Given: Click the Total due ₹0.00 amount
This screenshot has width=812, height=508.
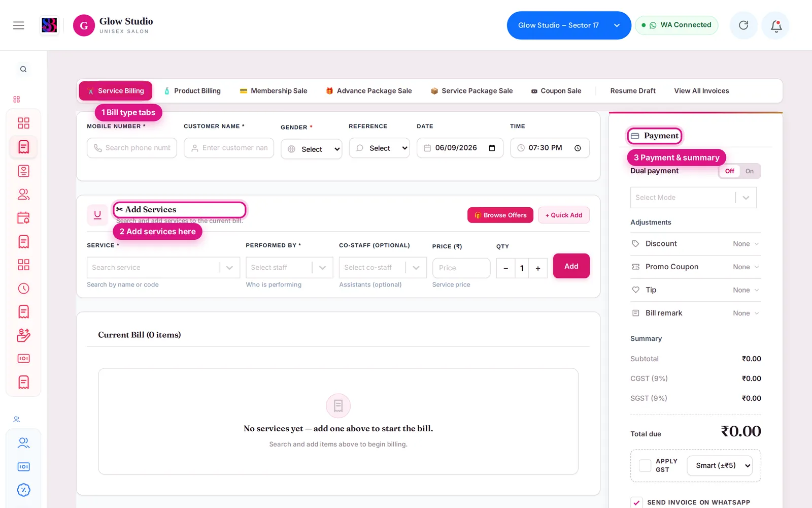Looking at the screenshot, I should coord(741,432).
